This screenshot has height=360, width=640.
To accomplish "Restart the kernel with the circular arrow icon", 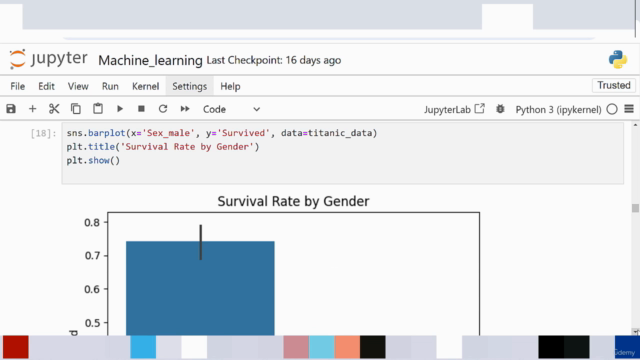I will [163, 109].
